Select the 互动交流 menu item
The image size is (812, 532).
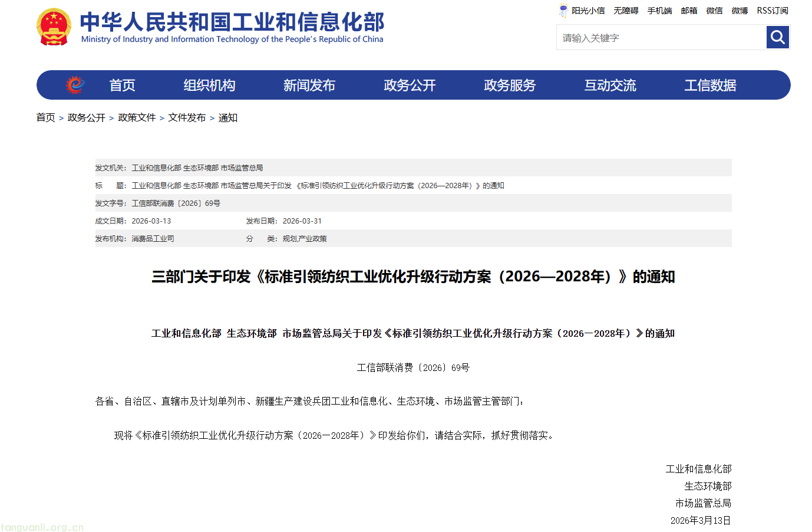[610, 86]
